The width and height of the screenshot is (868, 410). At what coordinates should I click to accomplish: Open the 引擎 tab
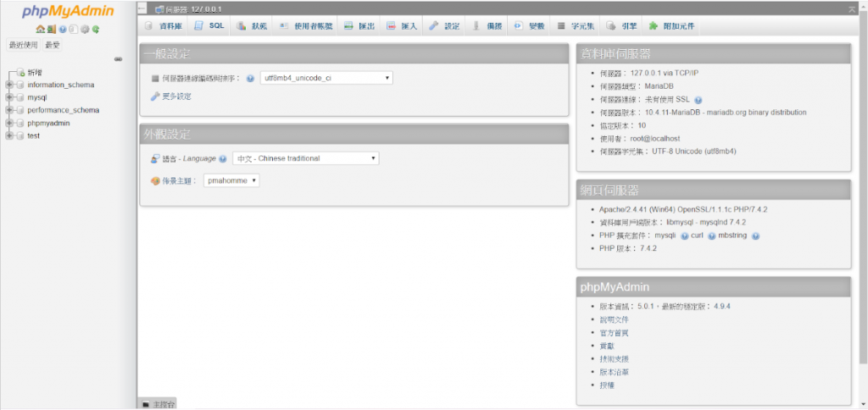click(x=621, y=26)
